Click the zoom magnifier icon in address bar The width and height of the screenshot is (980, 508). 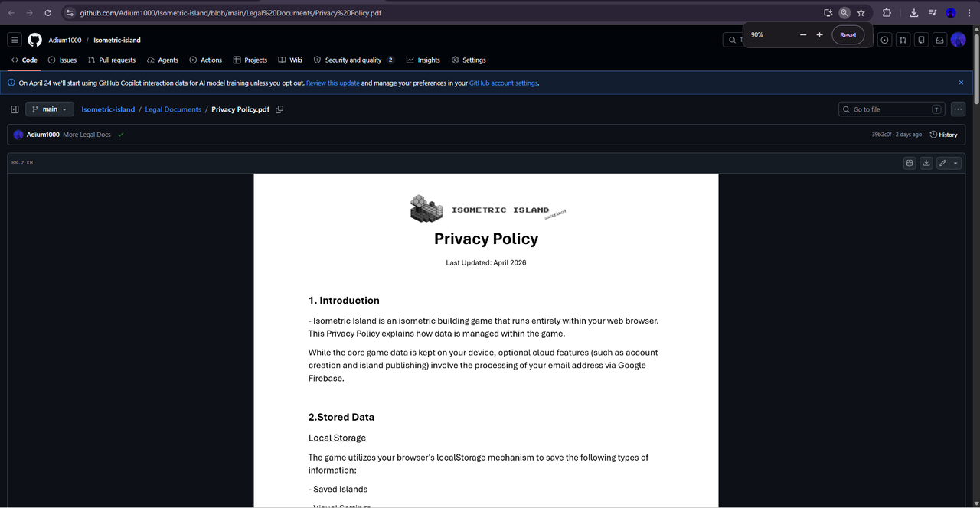844,13
